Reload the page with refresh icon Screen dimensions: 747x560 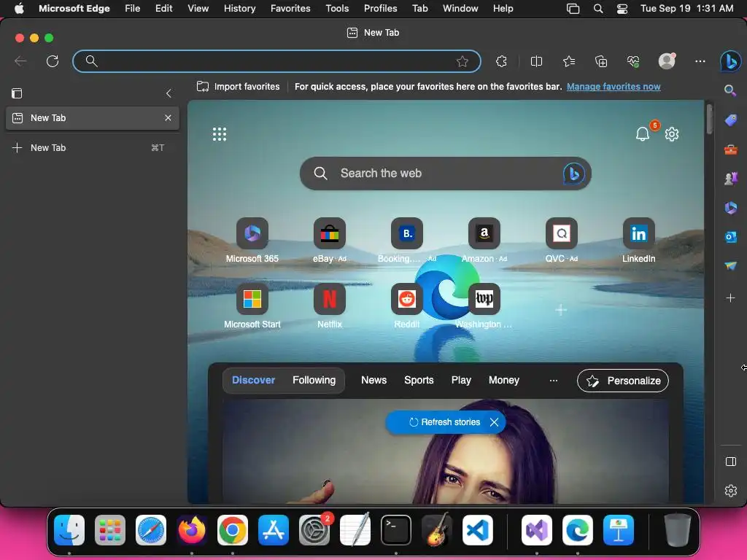[x=53, y=61]
